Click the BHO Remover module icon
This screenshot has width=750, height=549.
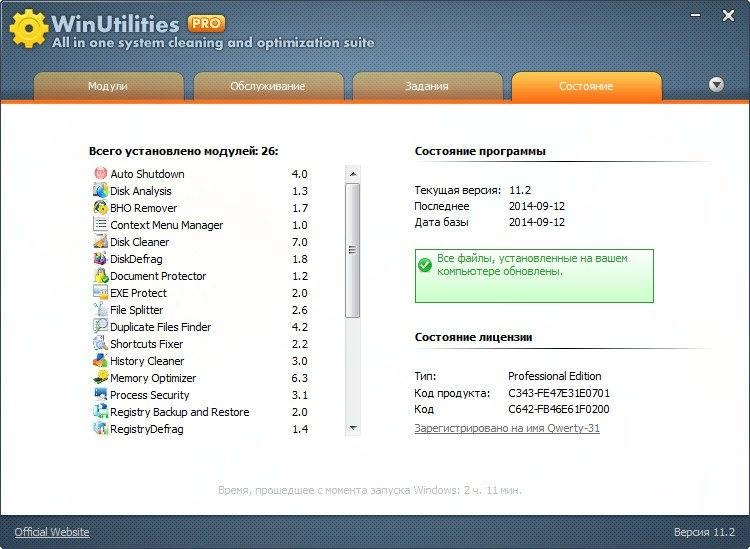(x=100, y=208)
